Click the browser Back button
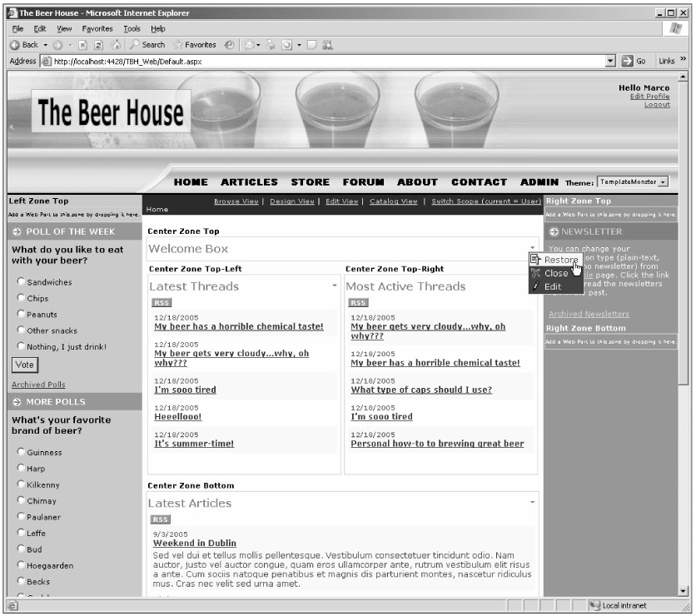The height and width of the screenshot is (616, 696). click(x=25, y=45)
